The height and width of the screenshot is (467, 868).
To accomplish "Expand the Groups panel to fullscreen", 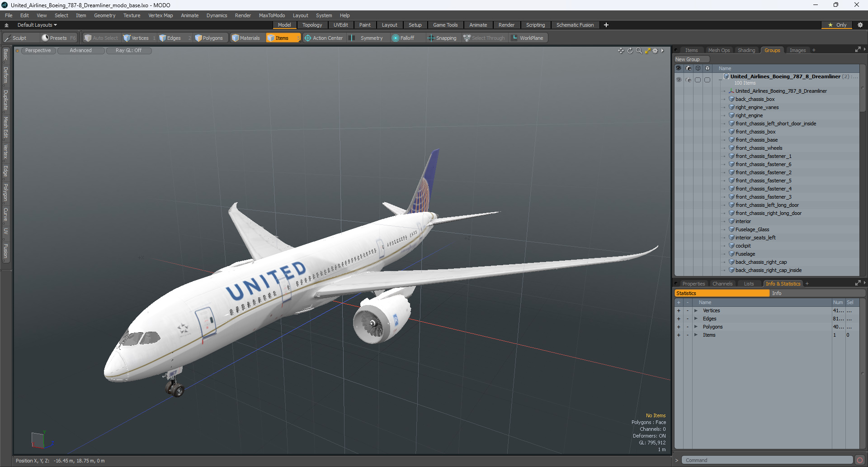I will click(x=858, y=50).
